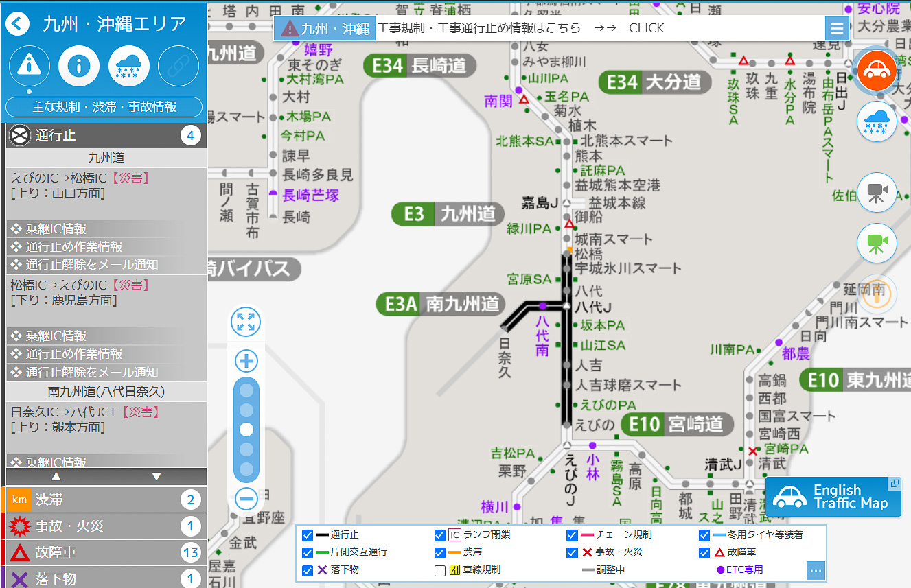
Task: Click the back arrow beside 九州・沖縄エリア
Action: [x=18, y=24]
